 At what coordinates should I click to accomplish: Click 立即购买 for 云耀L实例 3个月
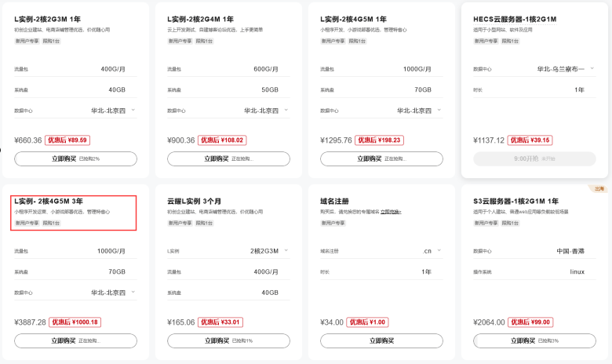[229, 340]
